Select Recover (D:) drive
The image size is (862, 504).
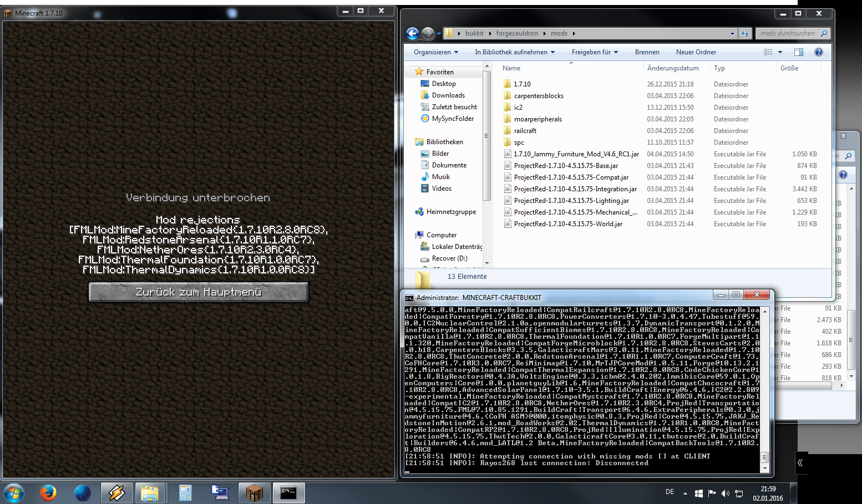click(x=449, y=258)
